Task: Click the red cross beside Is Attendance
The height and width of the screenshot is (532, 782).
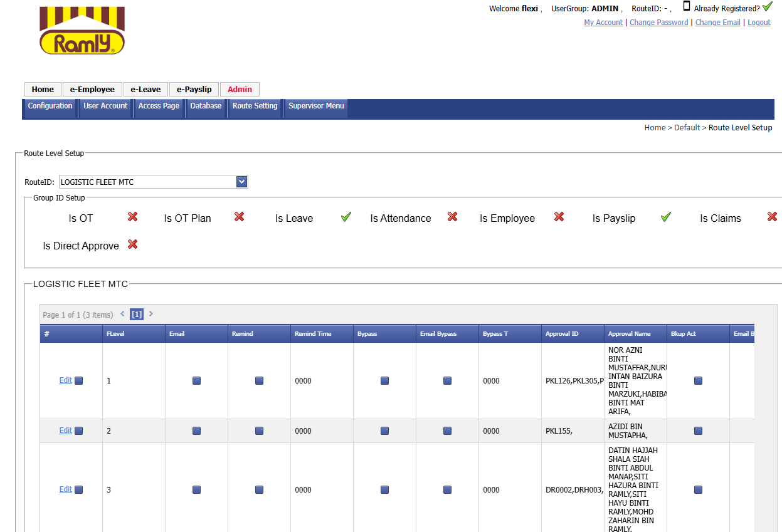Action: point(452,217)
